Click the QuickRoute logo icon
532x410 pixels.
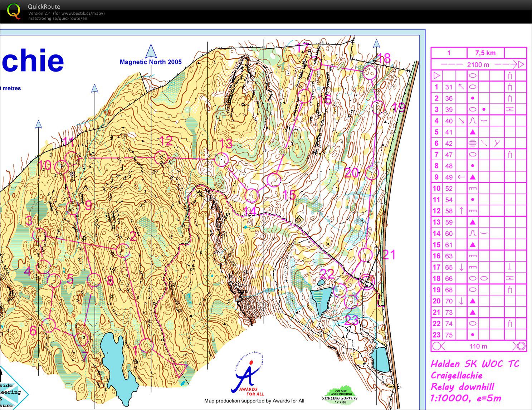[x=13, y=11]
